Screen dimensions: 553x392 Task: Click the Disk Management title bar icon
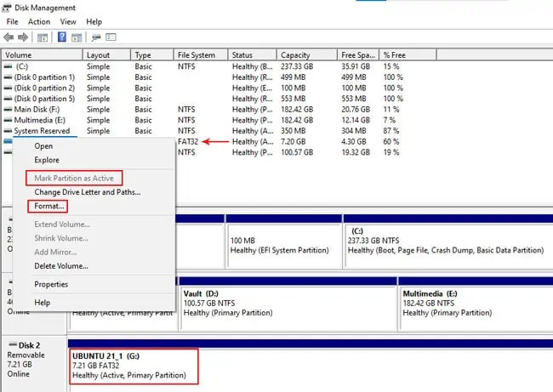pyautogui.click(x=7, y=8)
